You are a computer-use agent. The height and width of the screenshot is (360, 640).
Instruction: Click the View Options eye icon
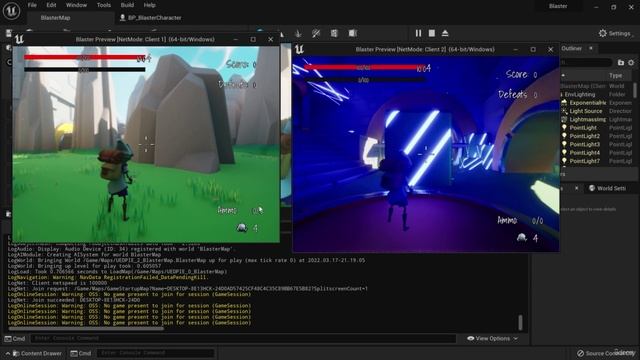click(471, 338)
